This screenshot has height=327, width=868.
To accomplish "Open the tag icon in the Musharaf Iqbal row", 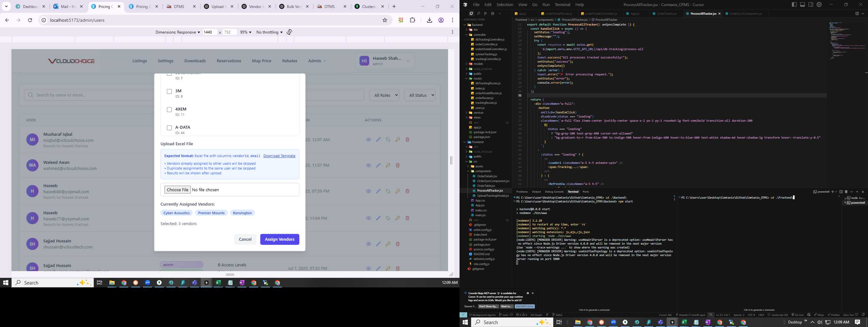I will pos(388,140).
